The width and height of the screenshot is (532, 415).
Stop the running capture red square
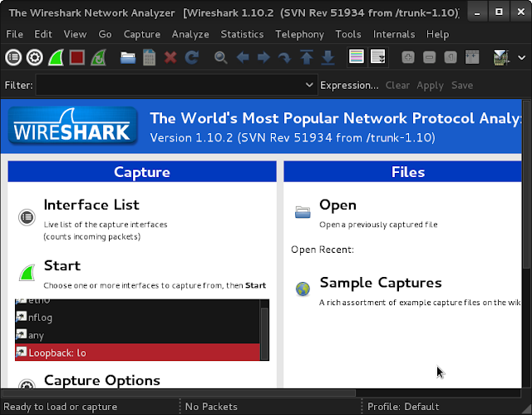[x=77, y=57]
